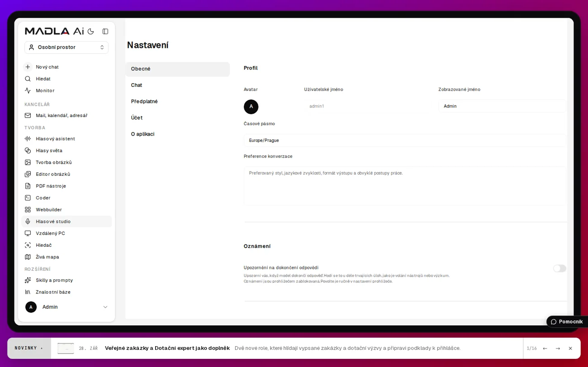
Task: Click the news thumbnail image
Action: tap(66, 348)
